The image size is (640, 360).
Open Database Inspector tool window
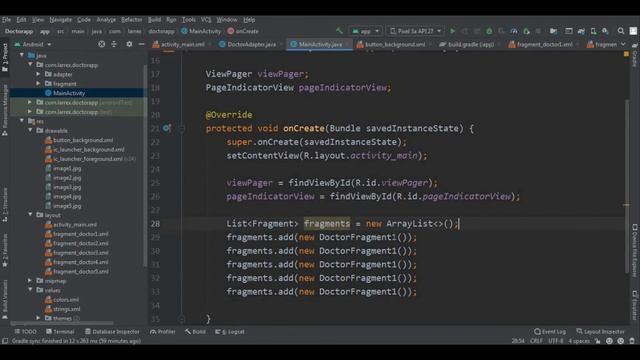click(x=112, y=331)
